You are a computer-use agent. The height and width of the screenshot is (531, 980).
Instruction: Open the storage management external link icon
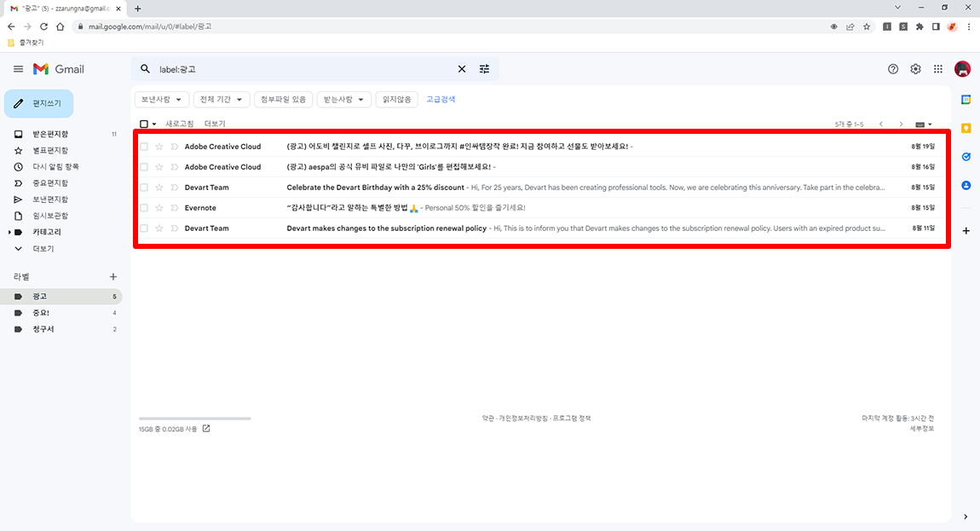click(x=206, y=429)
